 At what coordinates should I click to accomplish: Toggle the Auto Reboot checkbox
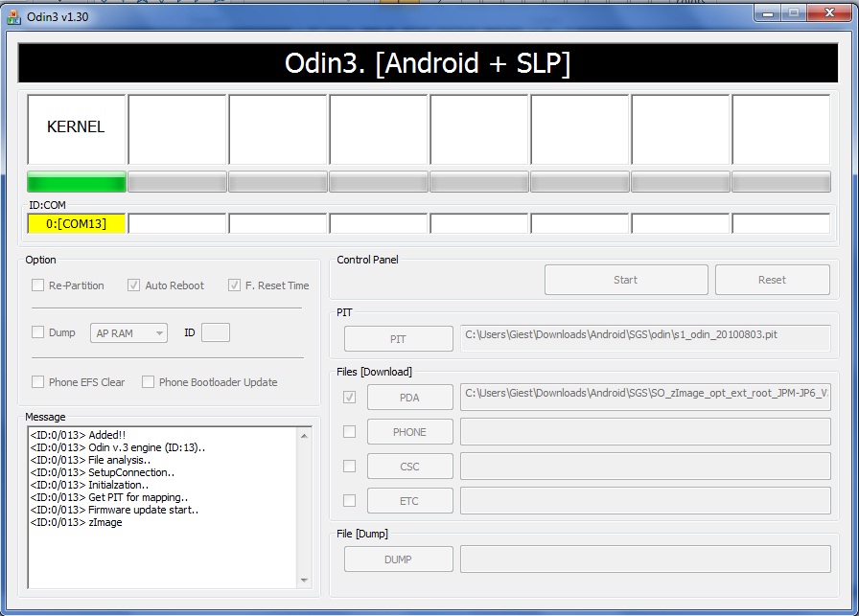[x=133, y=285]
